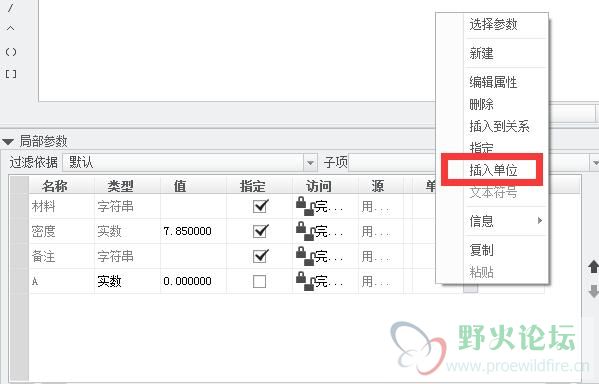Insert the parentheses operator symbol
Image resolution: width=599 pixels, height=384 pixels.
(11, 52)
